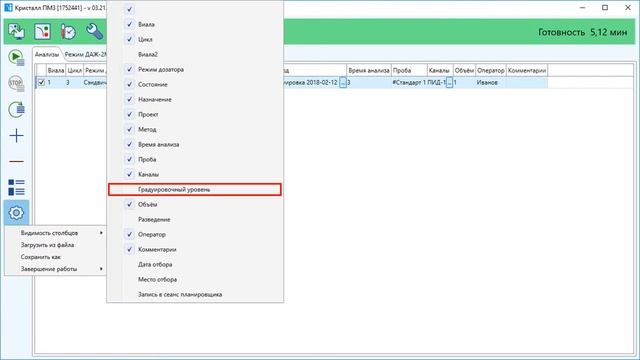Enable the Место отбора column

[x=195, y=279]
